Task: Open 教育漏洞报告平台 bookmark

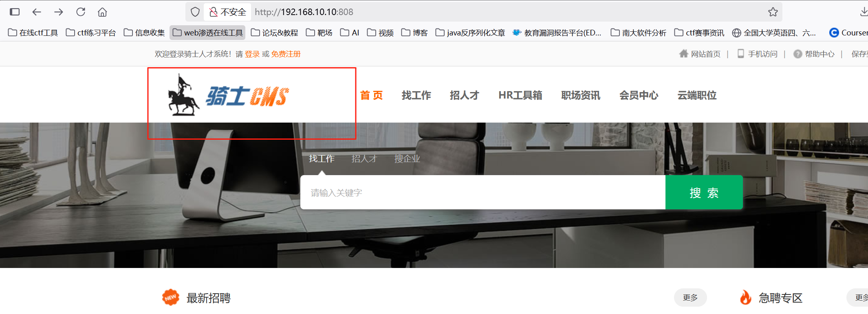Action: click(557, 33)
